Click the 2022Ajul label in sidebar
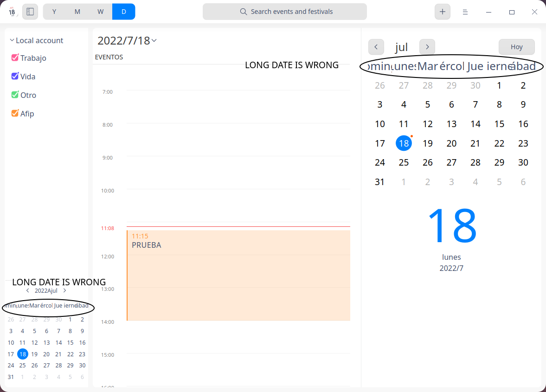 (46, 291)
